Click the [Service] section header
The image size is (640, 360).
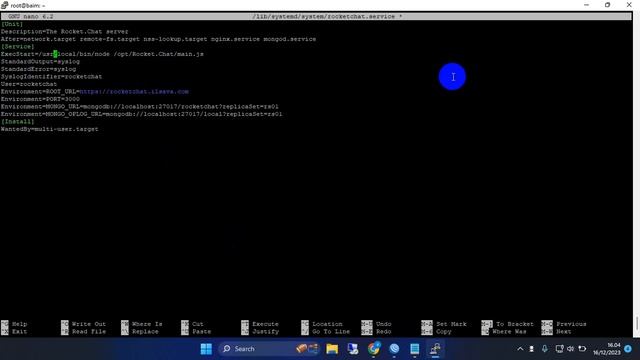18,47
